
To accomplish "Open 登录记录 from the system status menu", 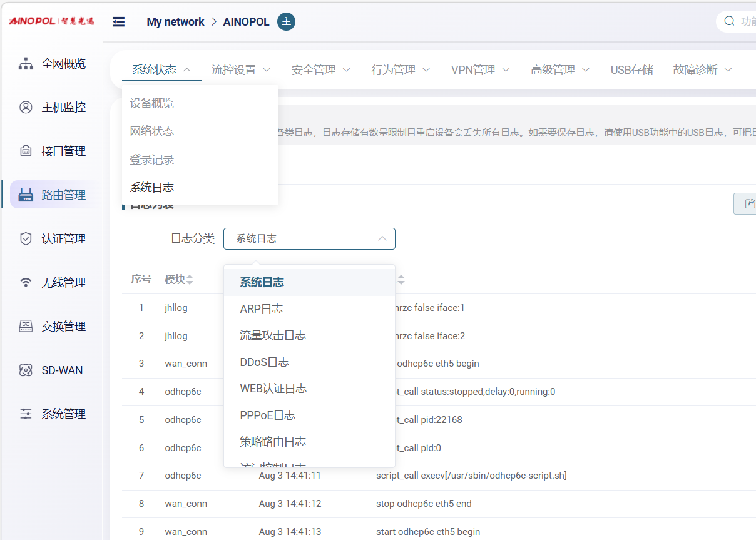I will tap(151, 160).
